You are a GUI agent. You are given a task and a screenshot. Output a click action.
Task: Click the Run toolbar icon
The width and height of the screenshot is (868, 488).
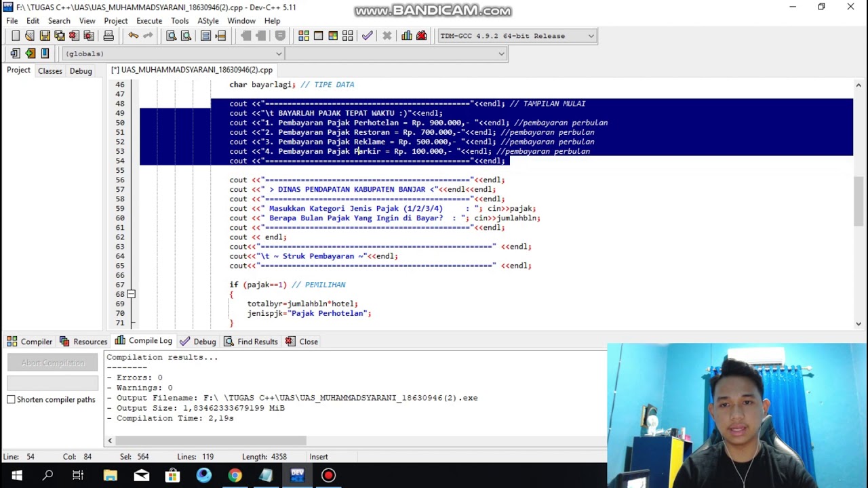coord(318,36)
